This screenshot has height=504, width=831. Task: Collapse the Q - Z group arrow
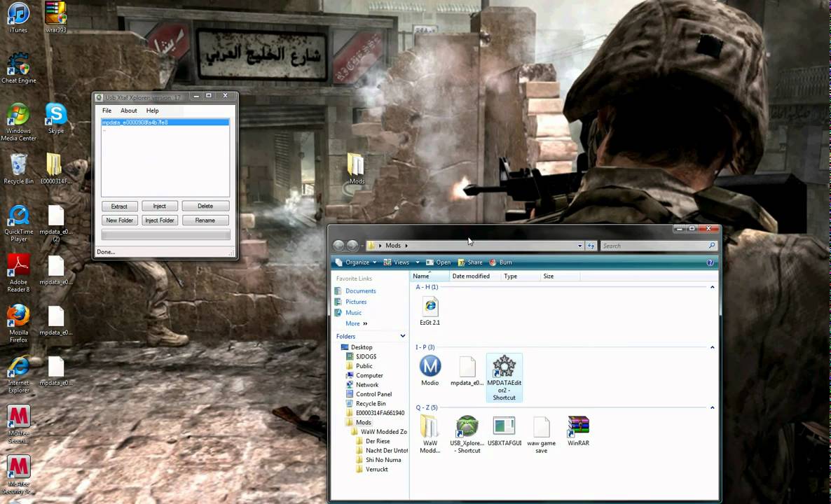713,407
